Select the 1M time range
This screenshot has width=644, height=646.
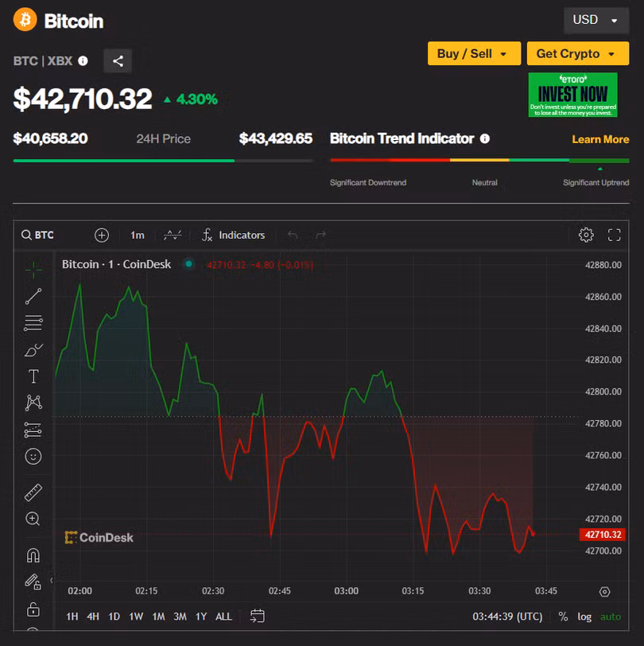pyautogui.click(x=158, y=617)
